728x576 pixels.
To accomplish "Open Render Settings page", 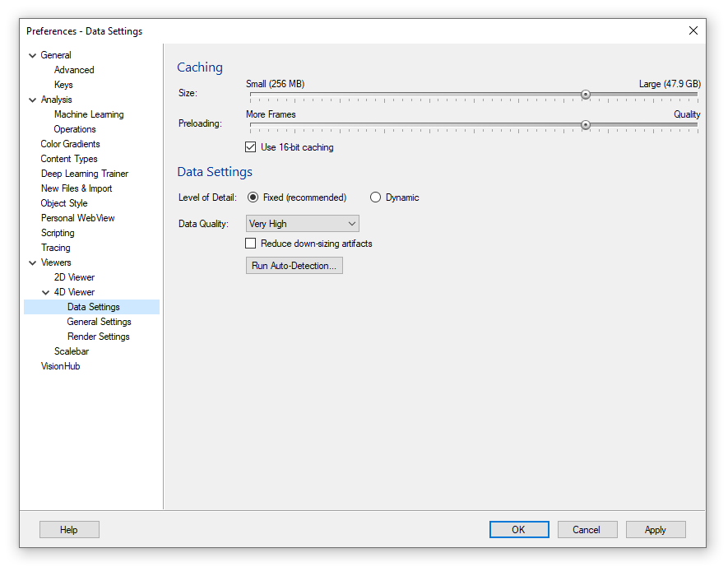I will coord(99,337).
